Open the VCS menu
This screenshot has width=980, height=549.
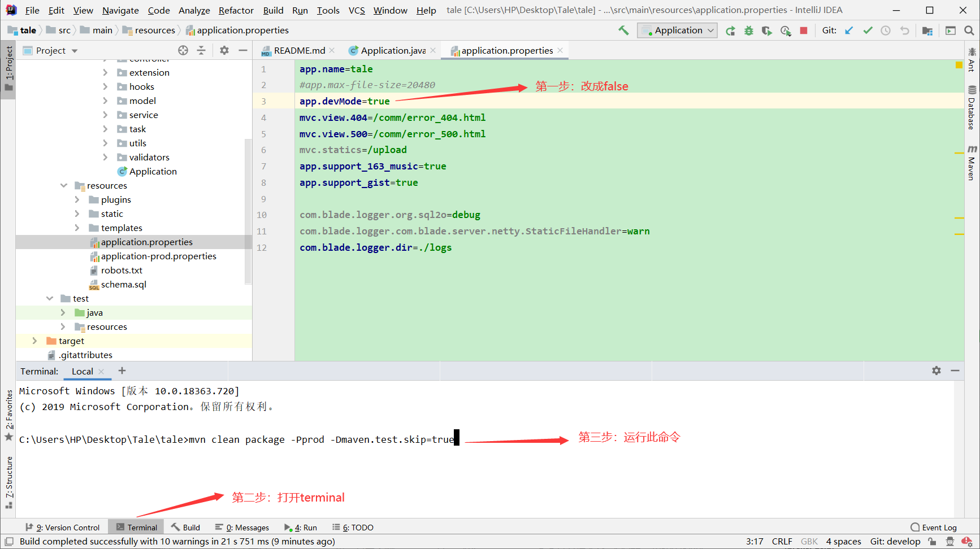357,10
